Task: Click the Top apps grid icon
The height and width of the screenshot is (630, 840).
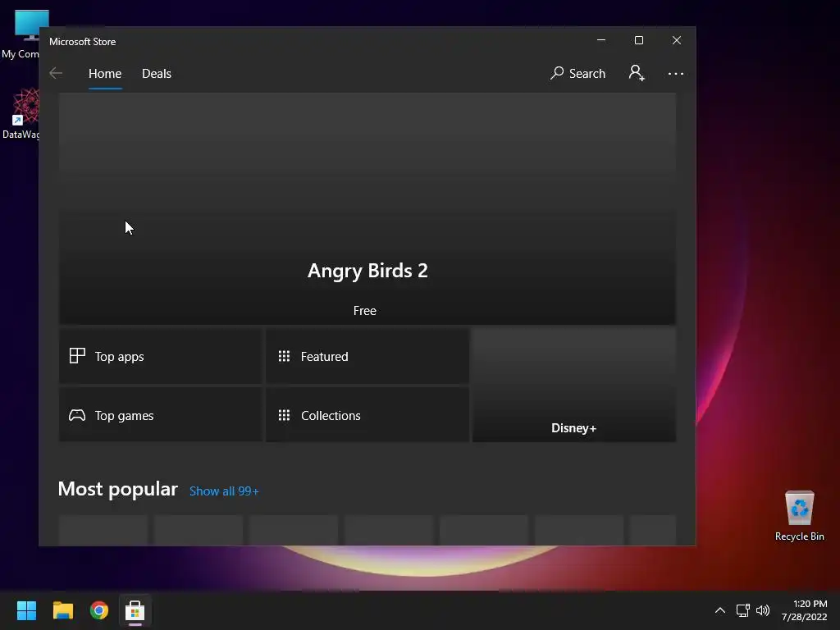Action: click(77, 356)
